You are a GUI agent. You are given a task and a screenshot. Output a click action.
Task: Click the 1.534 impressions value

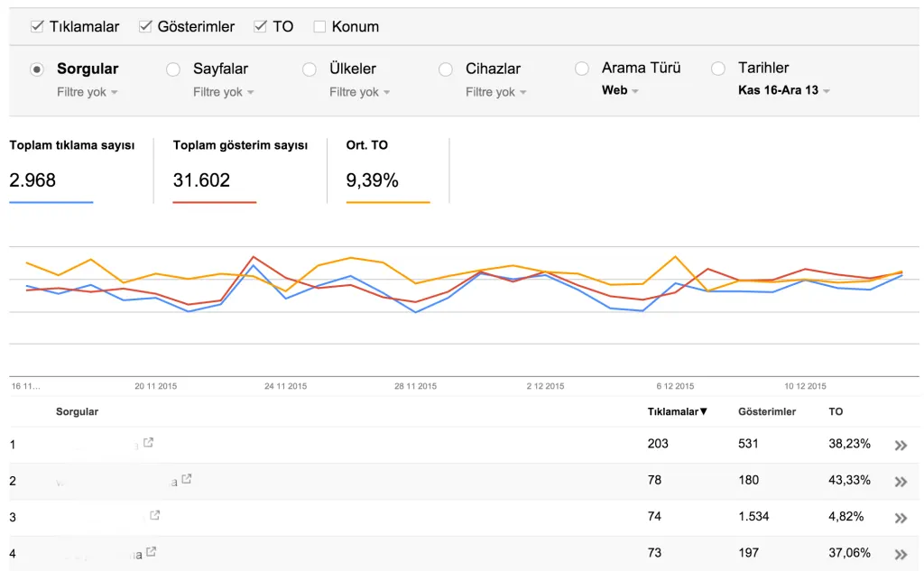click(x=753, y=516)
